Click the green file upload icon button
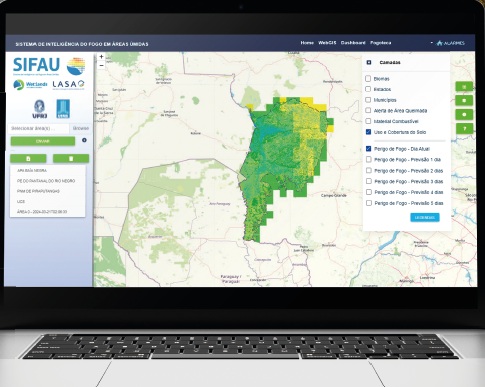 tap(28, 158)
